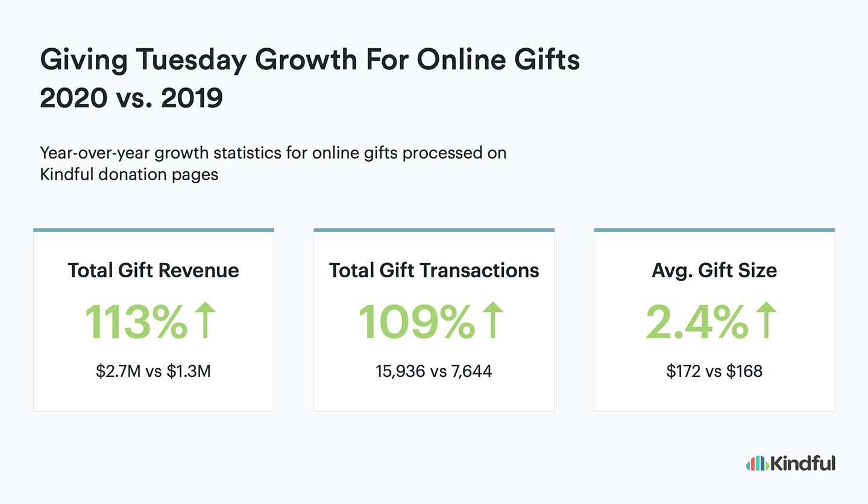The height and width of the screenshot is (504, 868).
Task: Click the green arrow beside 2.4%
Action: click(766, 321)
